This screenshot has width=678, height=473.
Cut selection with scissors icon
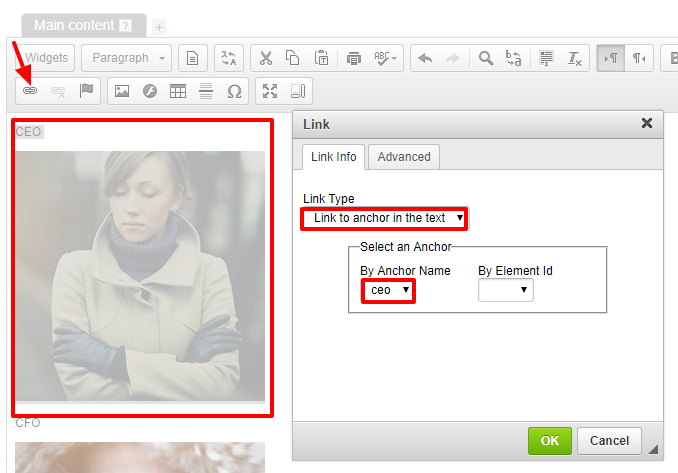click(x=265, y=58)
